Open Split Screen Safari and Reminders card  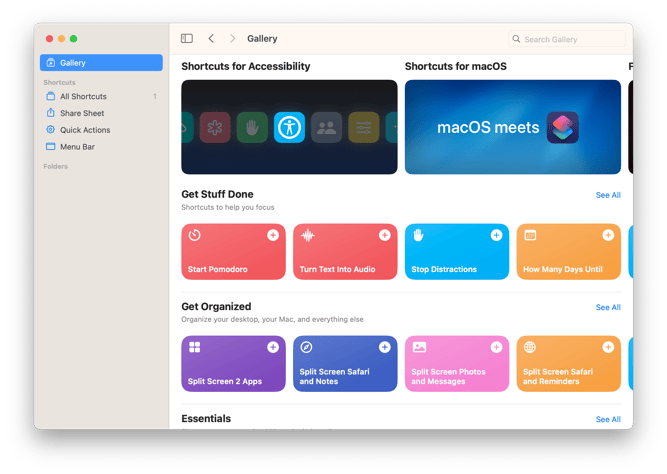pos(569,363)
